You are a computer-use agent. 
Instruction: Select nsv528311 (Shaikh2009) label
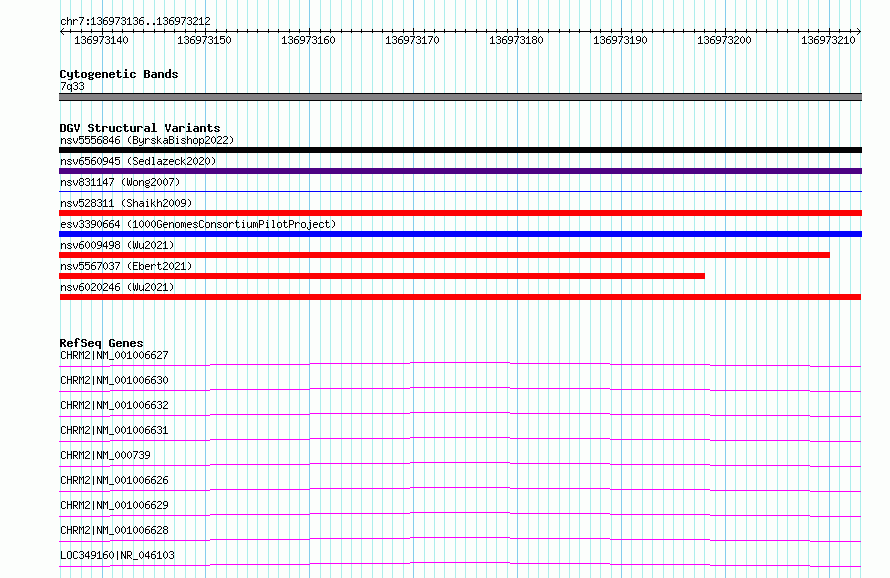click(126, 203)
